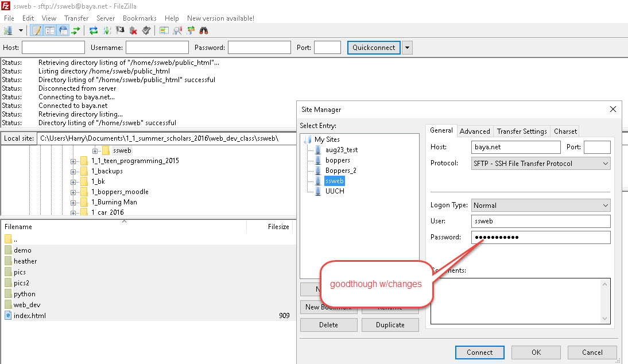
Task: Open the Quickconnect history dropdown arrow
Action: pyautogui.click(x=408, y=48)
